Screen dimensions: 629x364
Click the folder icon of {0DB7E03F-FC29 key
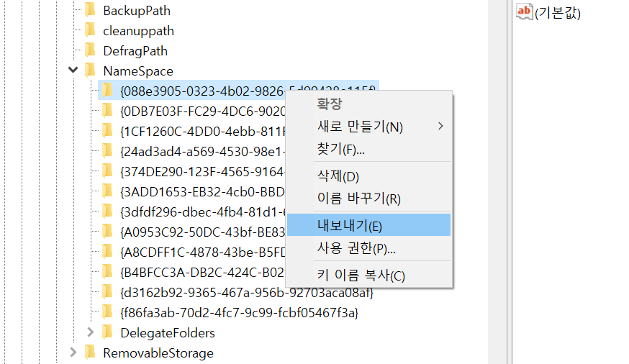coord(107,110)
